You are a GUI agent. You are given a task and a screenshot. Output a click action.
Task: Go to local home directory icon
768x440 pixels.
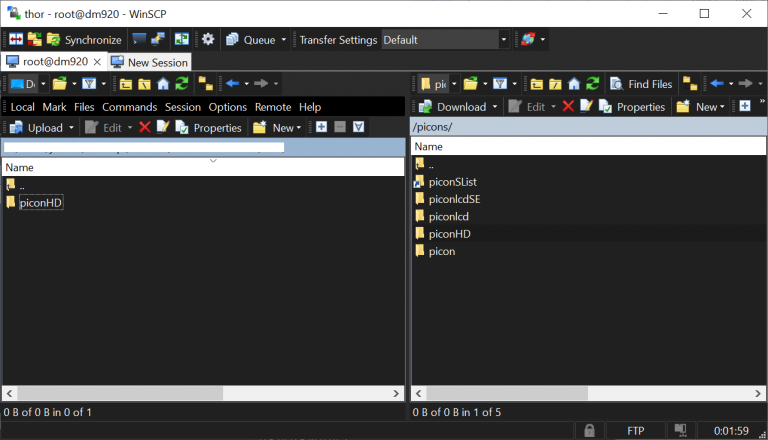[163, 84]
